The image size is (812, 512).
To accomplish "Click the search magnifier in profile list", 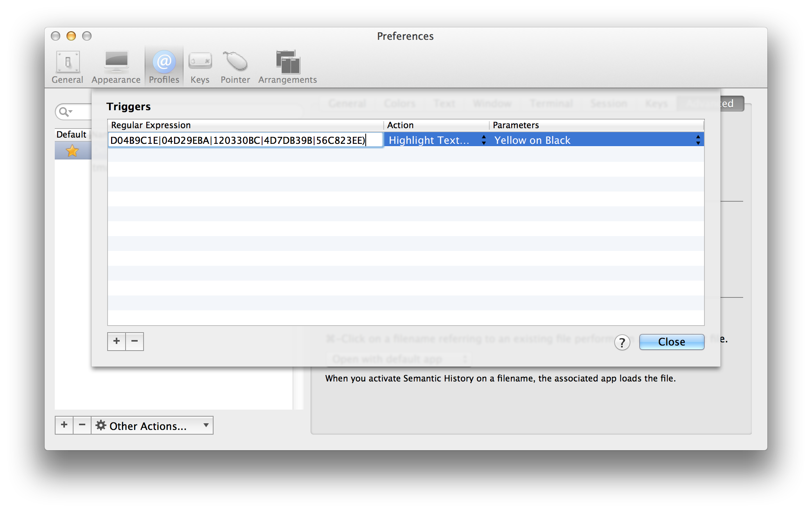I will (x=65, y=112).
